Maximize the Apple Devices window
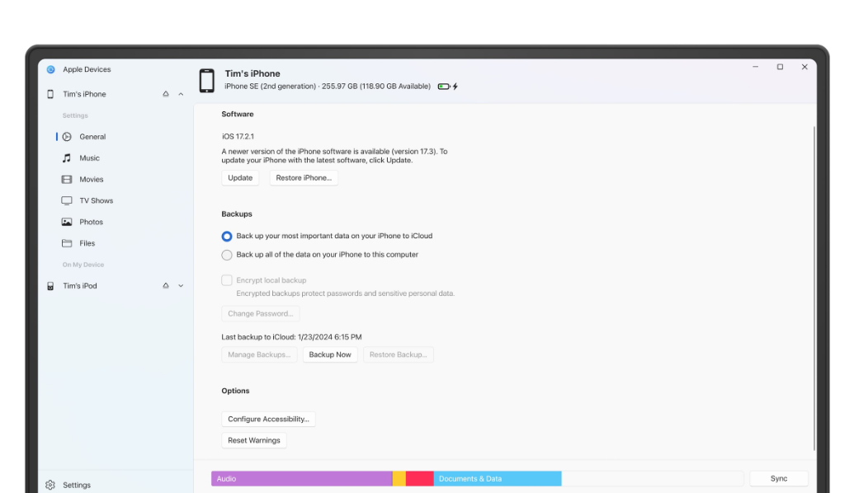The width and height of the screenshot is (868, 493). (x=780, y=67)
